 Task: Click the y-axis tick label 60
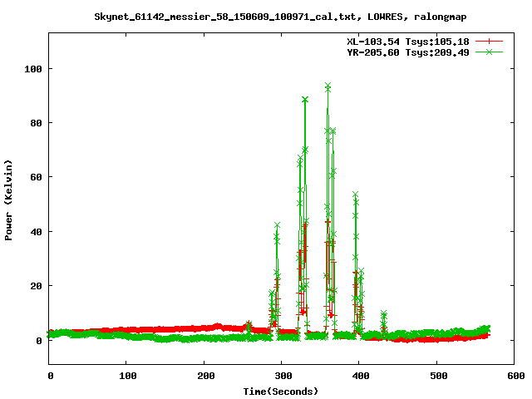click(x=36, y=177)
